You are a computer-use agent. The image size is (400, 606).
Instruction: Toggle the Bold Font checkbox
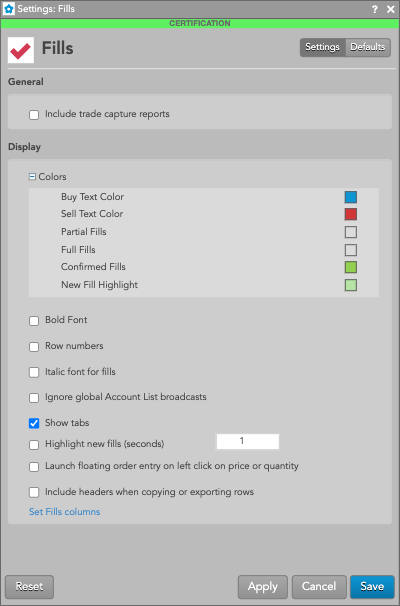coord(34,321)
